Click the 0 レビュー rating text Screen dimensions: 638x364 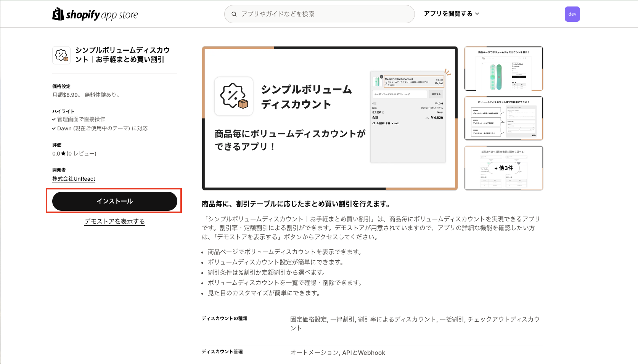(82, 153)
